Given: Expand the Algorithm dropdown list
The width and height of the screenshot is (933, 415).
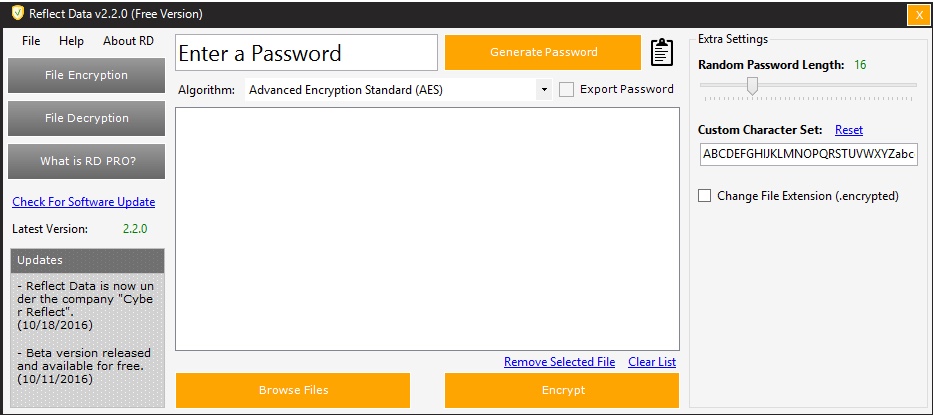Looking at the screenshot, I should [x=543, y=89].
